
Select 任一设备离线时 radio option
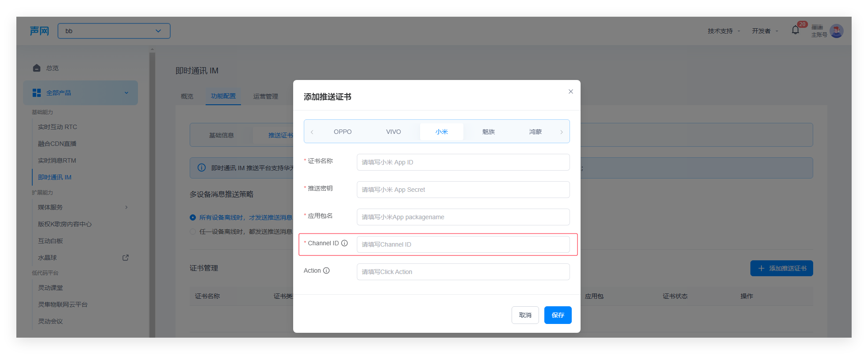[x=193, y=232]
